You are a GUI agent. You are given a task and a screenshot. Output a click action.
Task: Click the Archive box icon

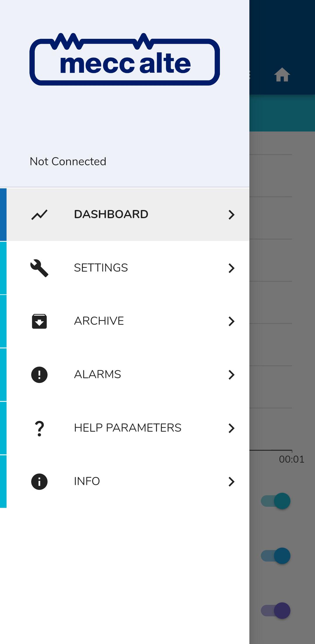pos(39,321)
